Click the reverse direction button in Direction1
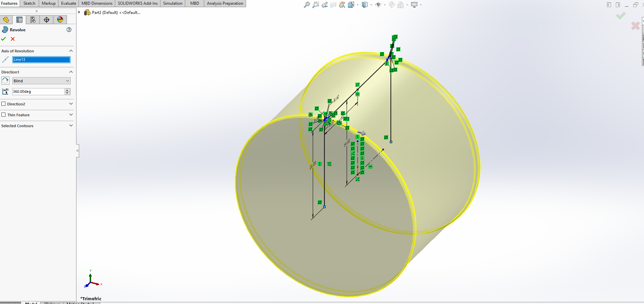Viewport: 644px width, 304px height. 5,81
